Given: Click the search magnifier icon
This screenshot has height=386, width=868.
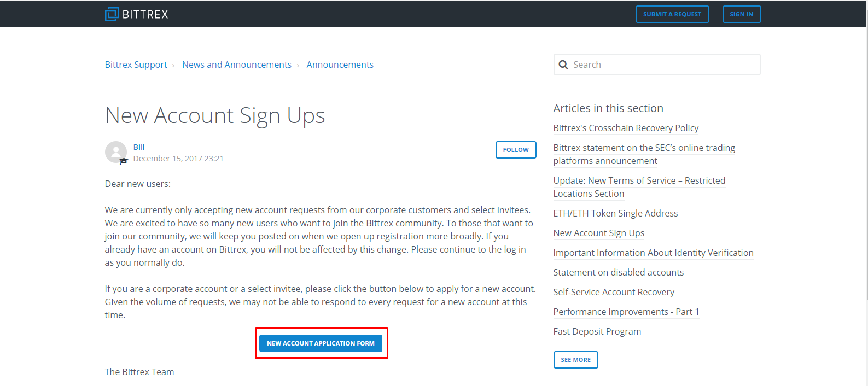Looking at the screenshot, I should click(563, 65).
